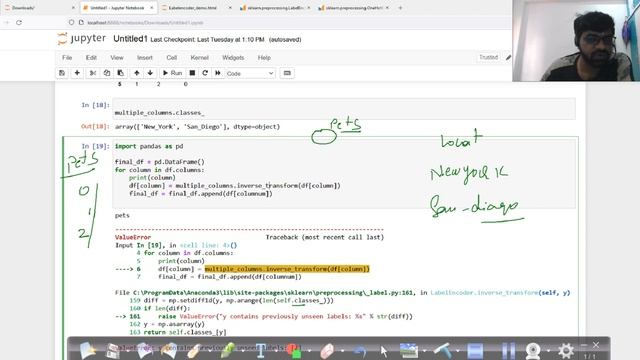The image size is (640, 360).
Task: Open the annotation bar settings gear
Action: 566,350
